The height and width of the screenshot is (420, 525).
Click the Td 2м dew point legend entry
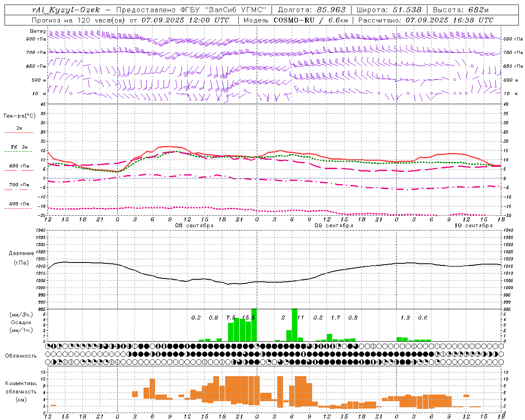[x=19, y=147]
